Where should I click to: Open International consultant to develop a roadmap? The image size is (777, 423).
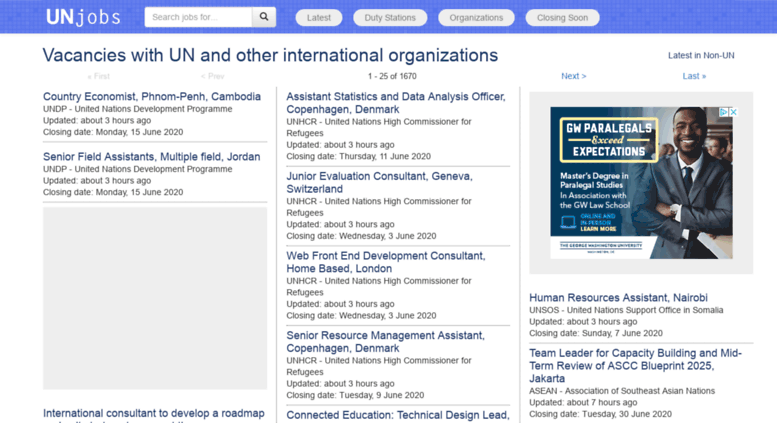[154, 413]
